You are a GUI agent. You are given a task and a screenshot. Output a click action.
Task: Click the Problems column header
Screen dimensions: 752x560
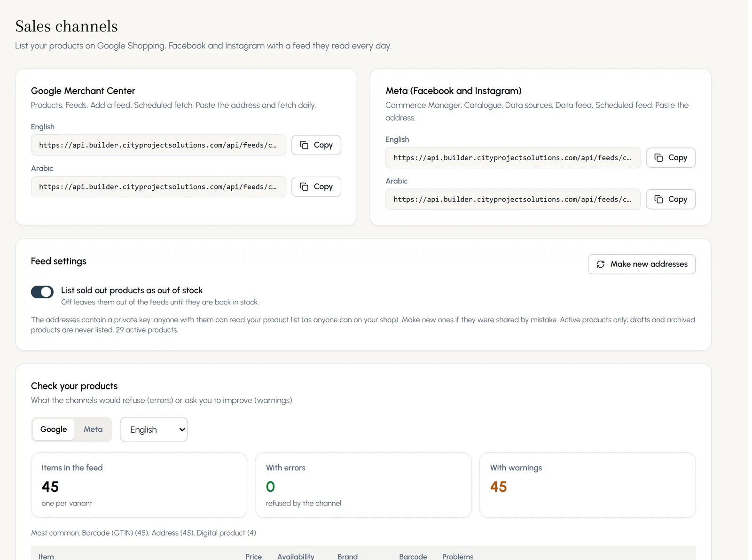[x=458, y=556]
